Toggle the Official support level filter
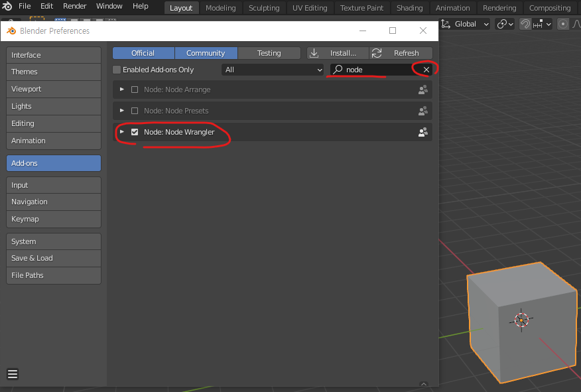The image size is (581, 392). (143, 53)
